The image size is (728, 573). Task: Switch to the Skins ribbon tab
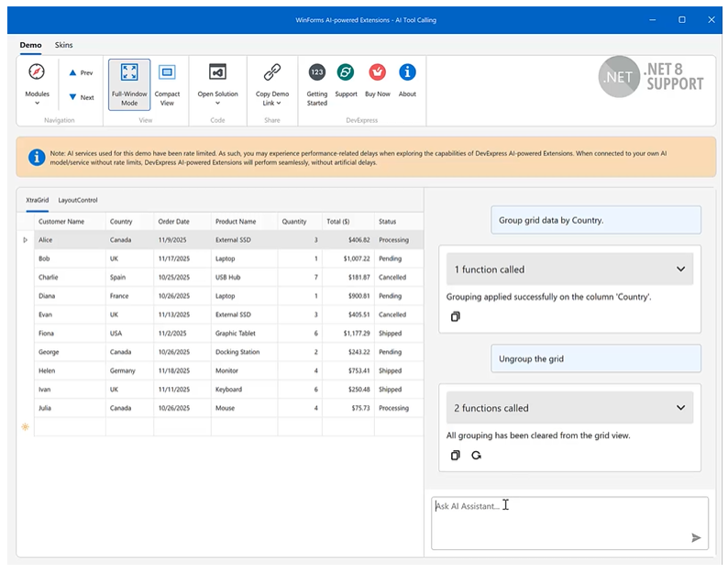coord(63,45)
